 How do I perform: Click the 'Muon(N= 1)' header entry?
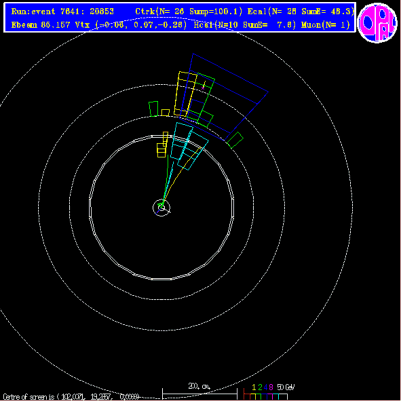pyautogui.click(x=326, y=25)
